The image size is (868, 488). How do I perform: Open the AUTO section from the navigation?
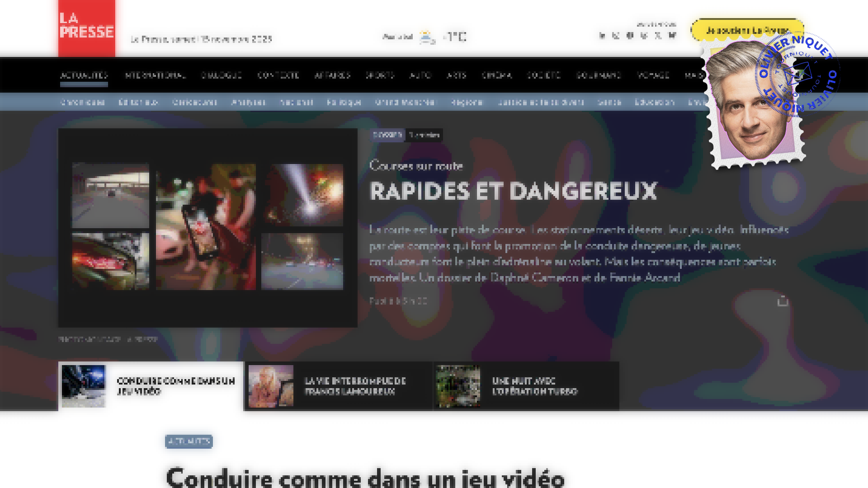coord(420,75)
